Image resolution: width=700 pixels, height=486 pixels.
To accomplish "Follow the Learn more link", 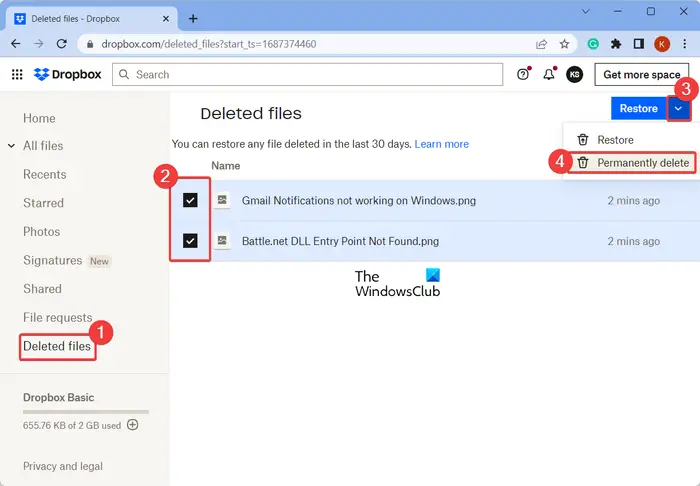I will tap(442, 144).
